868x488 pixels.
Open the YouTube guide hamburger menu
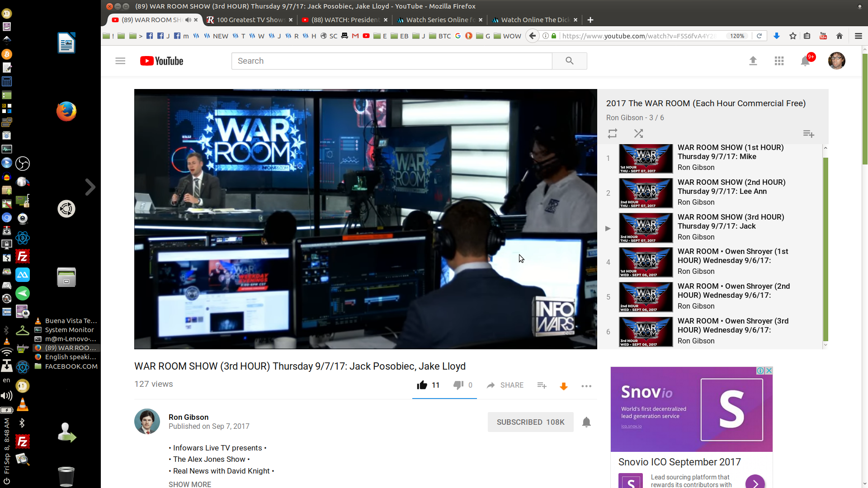coord(120,61)
